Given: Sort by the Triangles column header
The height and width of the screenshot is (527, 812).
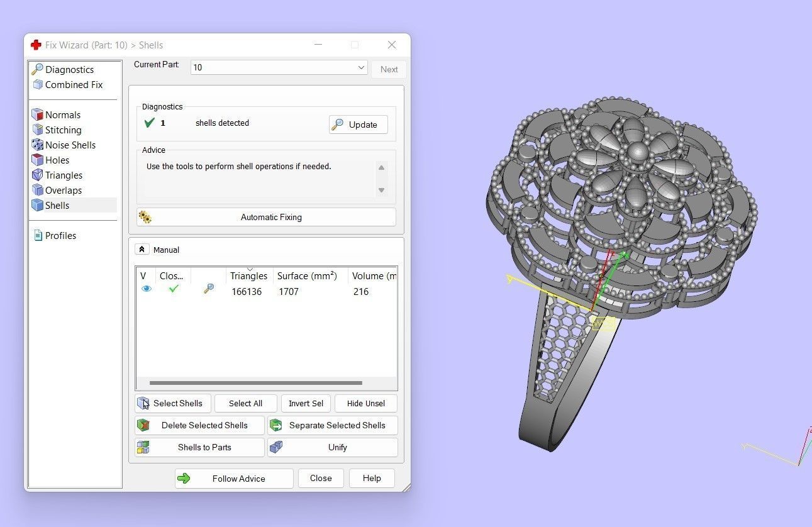Looking at the screenshot, I should tap(249, 276).
